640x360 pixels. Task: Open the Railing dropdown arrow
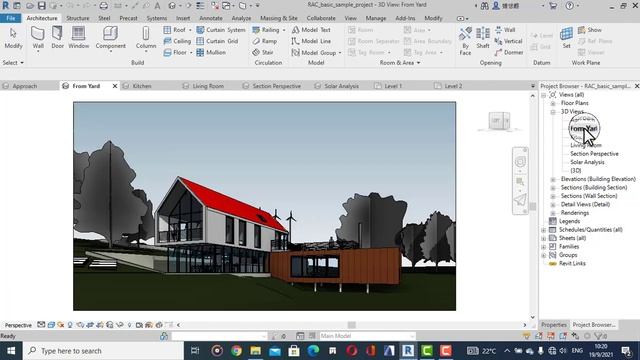pyautogui.click(x=284, y=30)
